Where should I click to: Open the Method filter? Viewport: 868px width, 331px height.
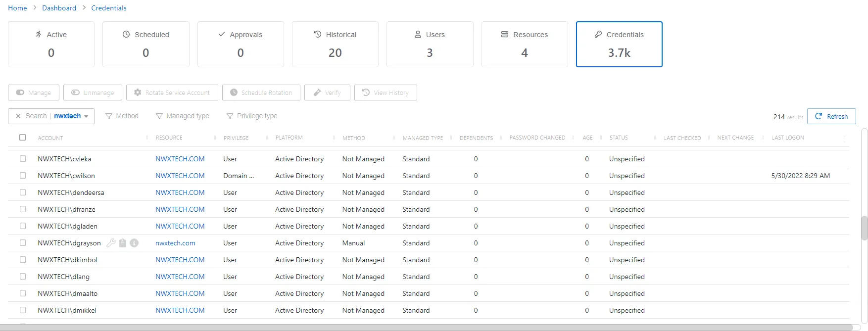click(122, 116)
